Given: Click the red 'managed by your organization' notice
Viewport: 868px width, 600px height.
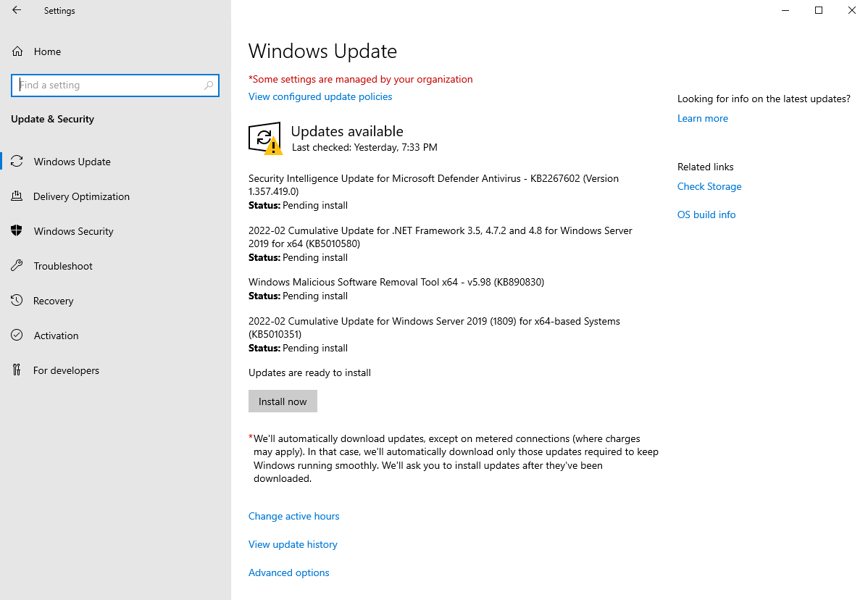Looking at the screenshot, I should [x=360, y=79].
